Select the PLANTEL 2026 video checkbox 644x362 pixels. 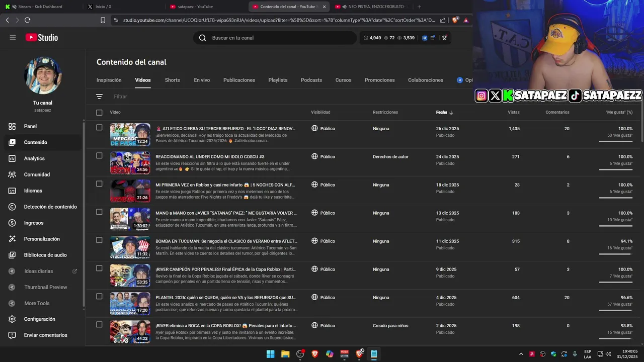(x=99, y=297)
